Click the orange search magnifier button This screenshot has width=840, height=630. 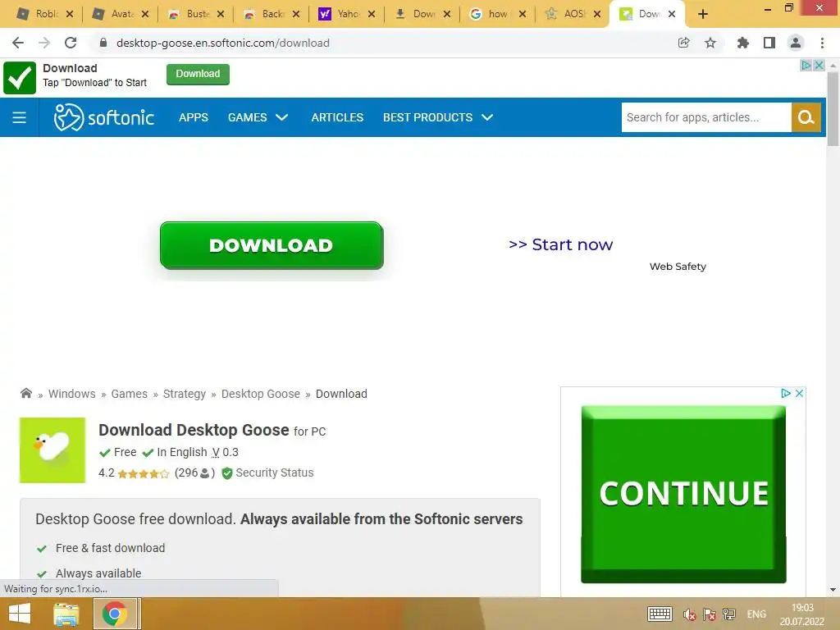[806, 117]
